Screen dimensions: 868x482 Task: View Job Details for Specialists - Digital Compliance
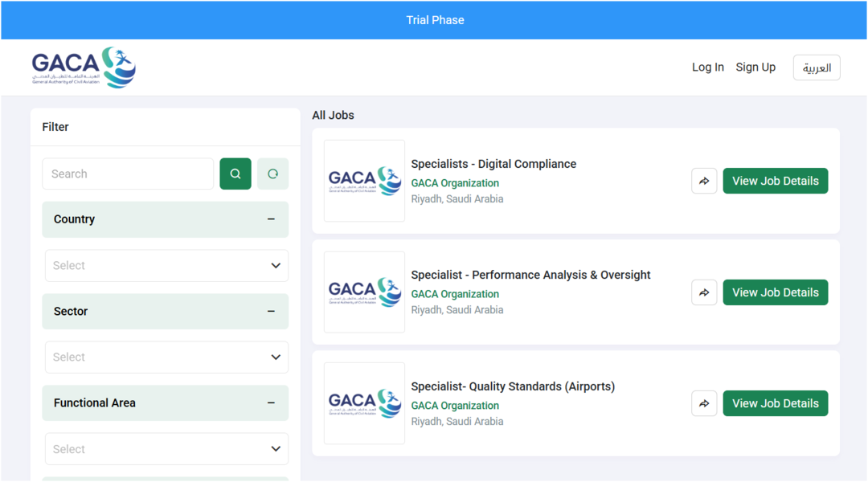(x=776, y=181)
